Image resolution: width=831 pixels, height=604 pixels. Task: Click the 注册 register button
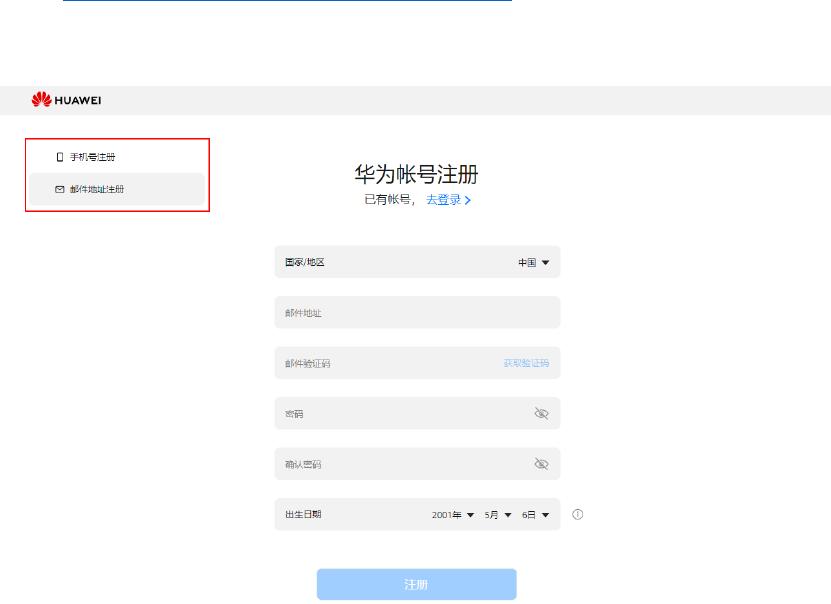click(417, 584)
